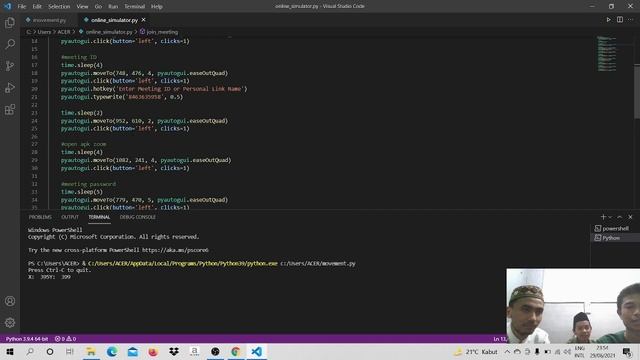Open the Help menu
Image resolution: width=640 pixels, height=360 pixels.
click(x=157, y=7)
